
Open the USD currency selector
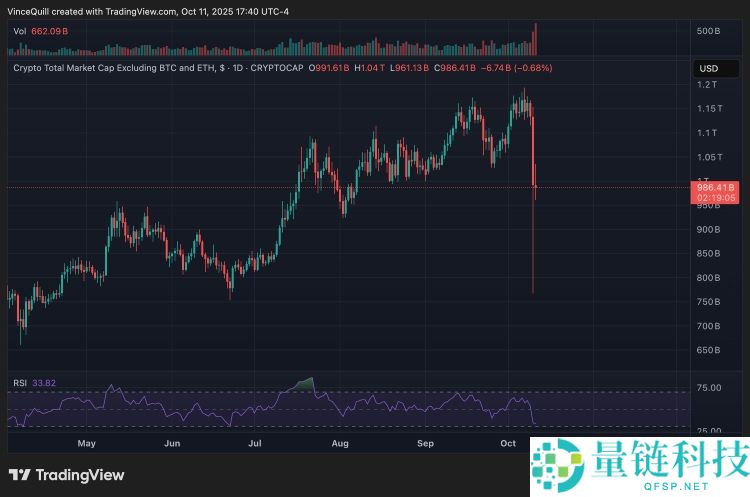pos(708,68)
